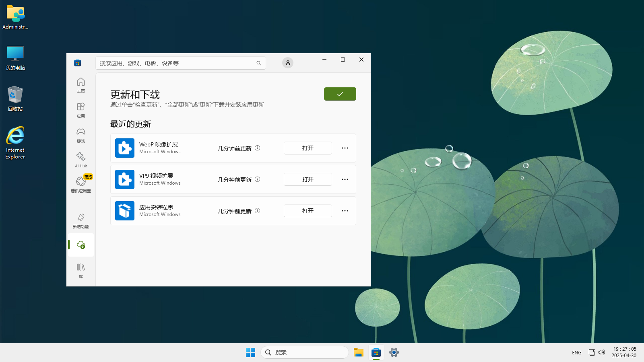Open more options for WebP 映像扩展

[x=345, y=148]
